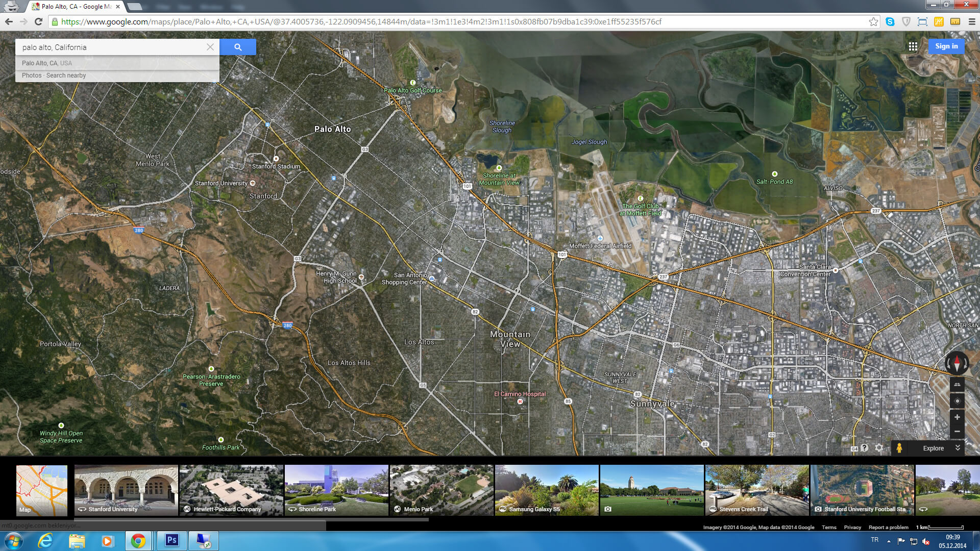Toggle the tilt view button
Image resolution: width=980 pixels, height=551 pixels.
pos(957,385)
